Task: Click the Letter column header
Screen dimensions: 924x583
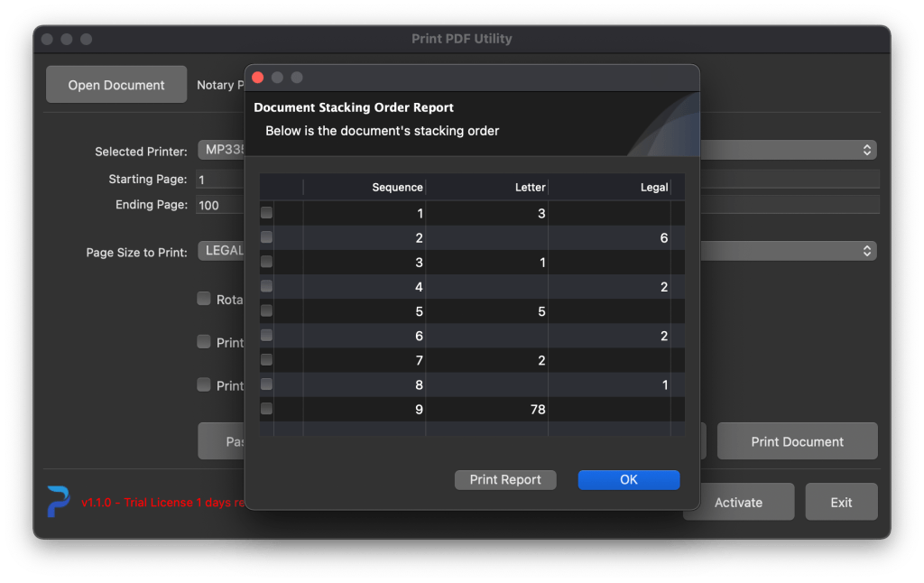Action: pyautogui.click(x=487, y=187)
